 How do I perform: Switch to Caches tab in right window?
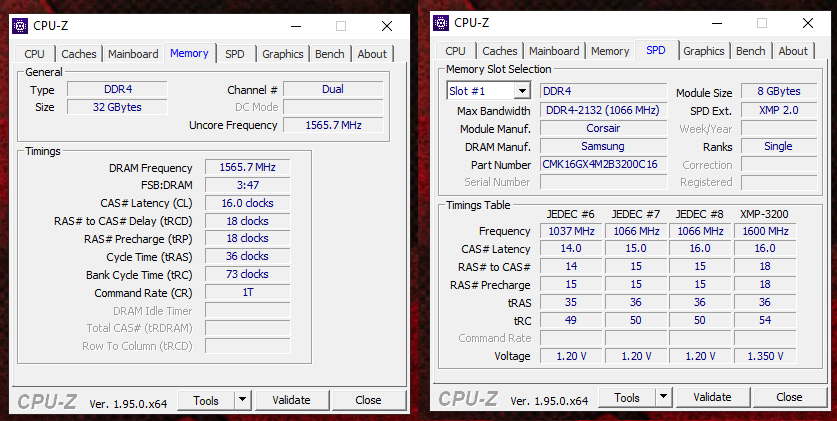pyautogui.click(x=499, y=51)
